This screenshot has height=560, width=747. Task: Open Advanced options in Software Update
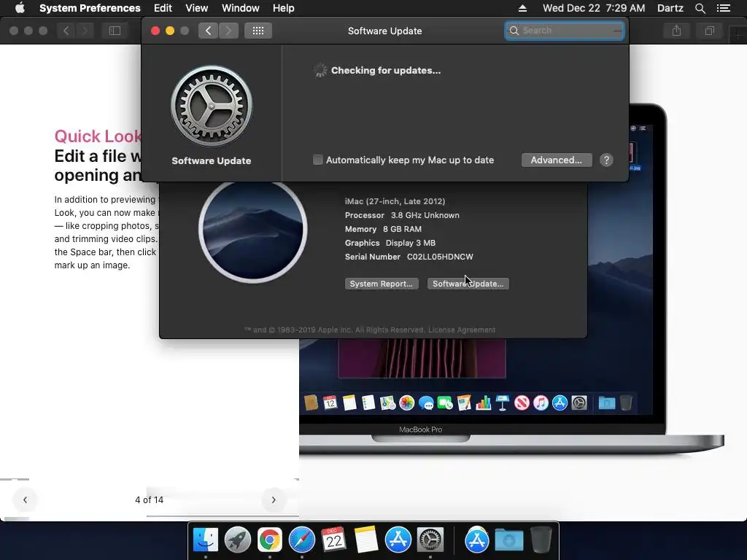[557, 160]
